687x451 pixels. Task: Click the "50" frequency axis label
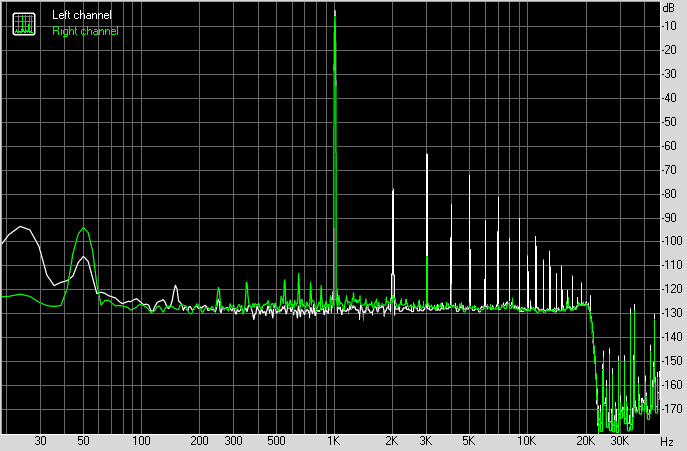(x=83, y=440)
